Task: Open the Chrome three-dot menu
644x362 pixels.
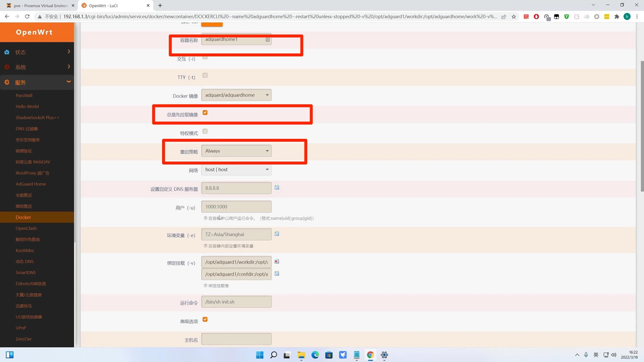Action: click(x=637, y=16)
